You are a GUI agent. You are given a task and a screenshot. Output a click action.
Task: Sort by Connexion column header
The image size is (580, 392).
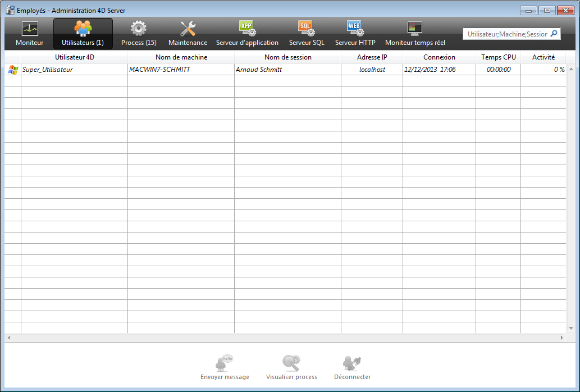tap(439, 57)
